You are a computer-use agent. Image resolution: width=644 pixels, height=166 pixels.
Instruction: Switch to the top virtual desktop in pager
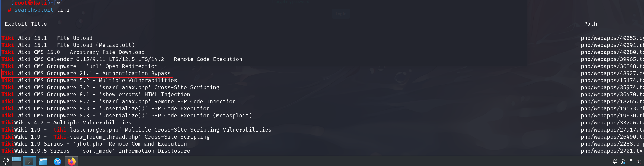[17, 159]
